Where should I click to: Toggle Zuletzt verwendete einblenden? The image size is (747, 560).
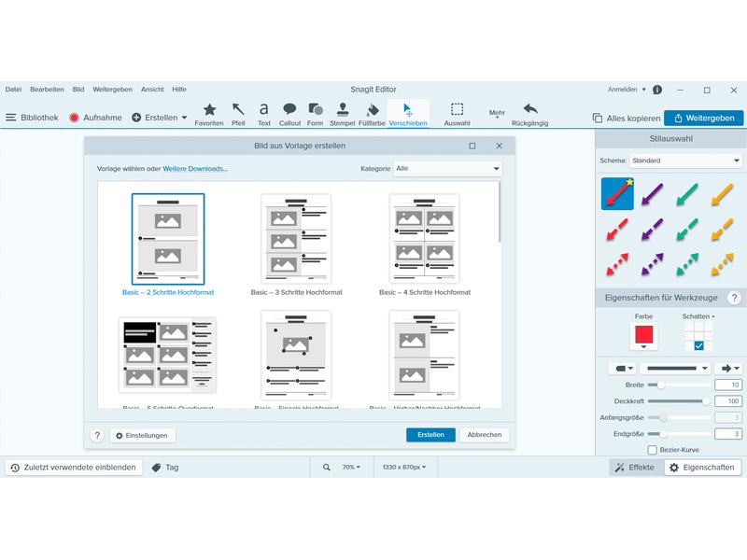[74, 468]
